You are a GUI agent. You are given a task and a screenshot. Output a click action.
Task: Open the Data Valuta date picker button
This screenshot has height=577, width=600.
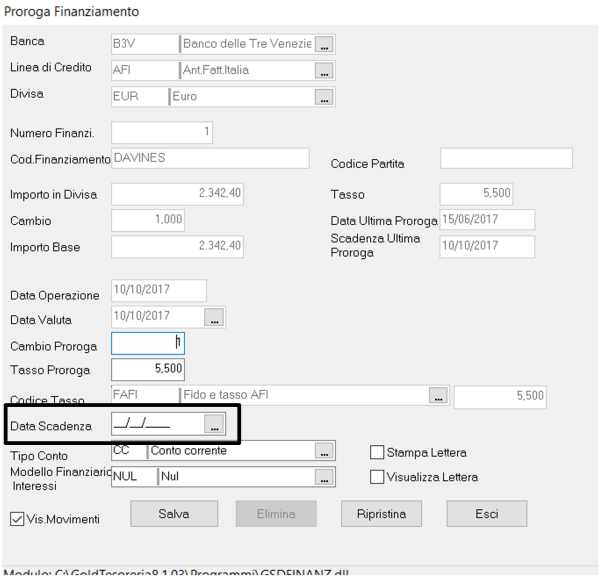coord(213,317)
